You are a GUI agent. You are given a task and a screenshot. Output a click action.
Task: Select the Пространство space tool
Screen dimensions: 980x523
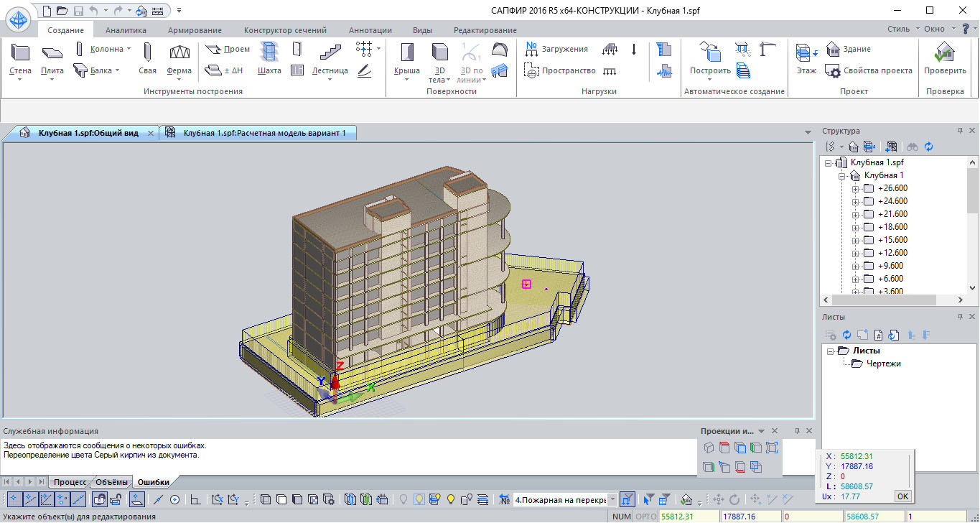click(x=560, y=70)
